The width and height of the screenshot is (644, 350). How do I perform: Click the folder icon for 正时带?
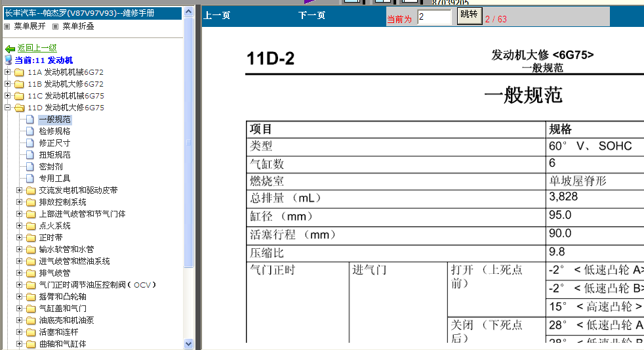click(31, 238)
